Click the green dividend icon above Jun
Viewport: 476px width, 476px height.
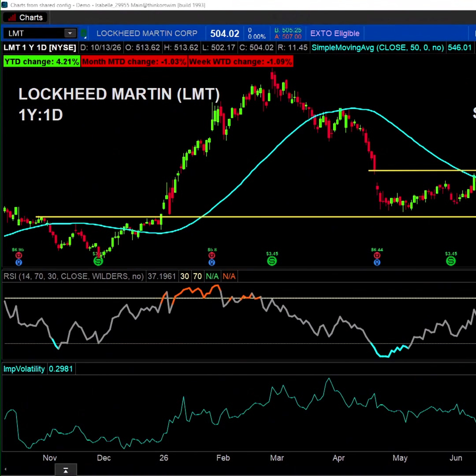451,261
